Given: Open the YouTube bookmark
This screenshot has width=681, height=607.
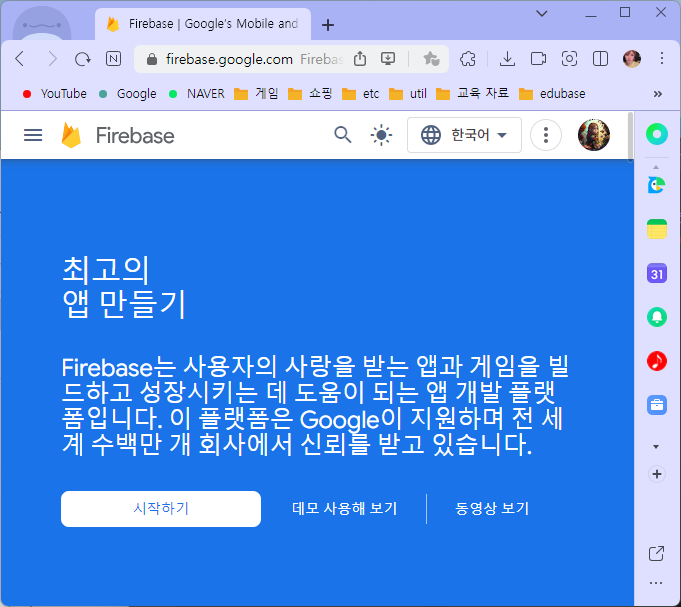Looking at the screenshot, I should click(55, 94).
